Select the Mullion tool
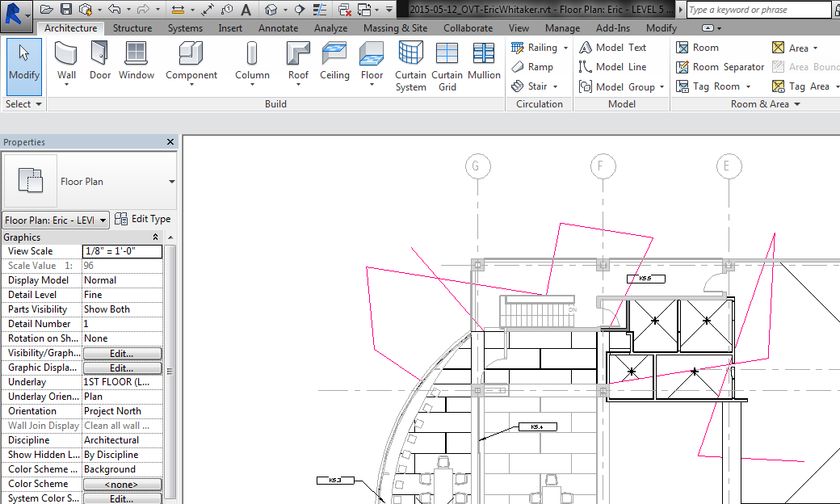Screen dimensions: 840x504 tap(484, 61)
